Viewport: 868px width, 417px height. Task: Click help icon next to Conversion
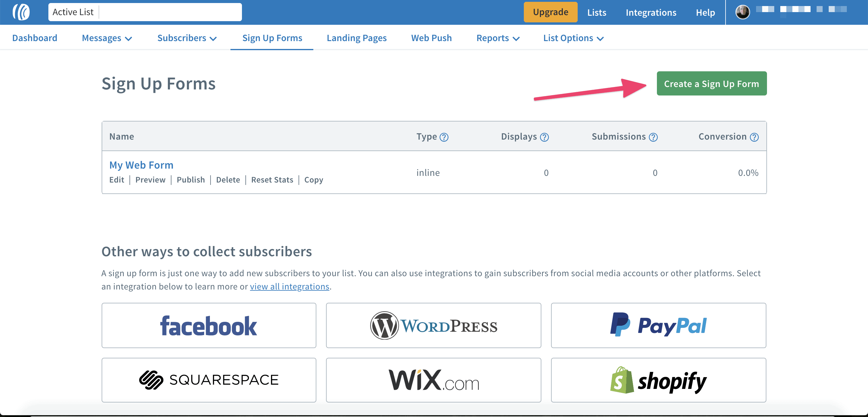click(754, 137)
